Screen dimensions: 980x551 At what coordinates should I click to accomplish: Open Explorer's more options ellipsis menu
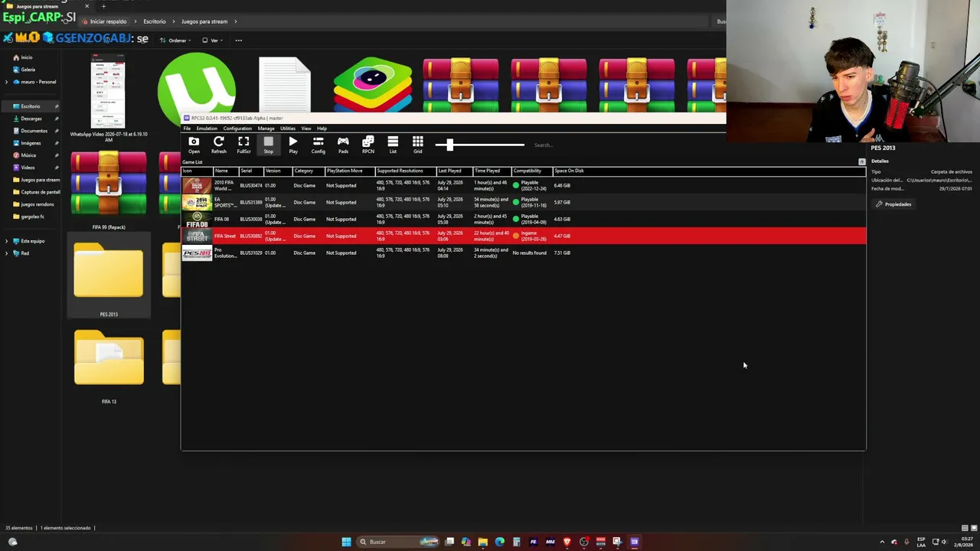[239, 41]
